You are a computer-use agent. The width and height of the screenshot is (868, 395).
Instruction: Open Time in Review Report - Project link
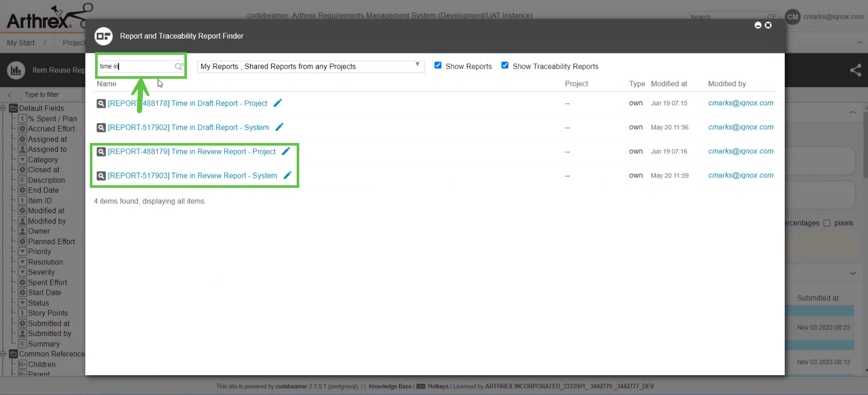pos(191,151)
